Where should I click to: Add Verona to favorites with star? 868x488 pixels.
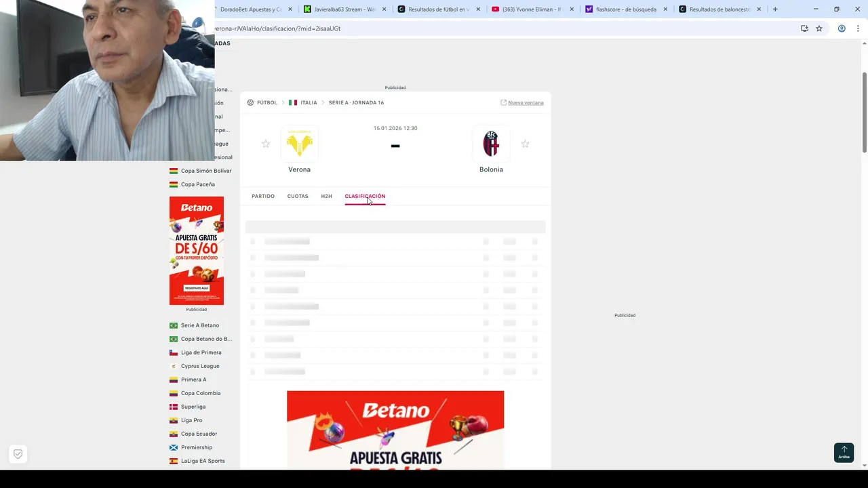click(x=266, y=144)
